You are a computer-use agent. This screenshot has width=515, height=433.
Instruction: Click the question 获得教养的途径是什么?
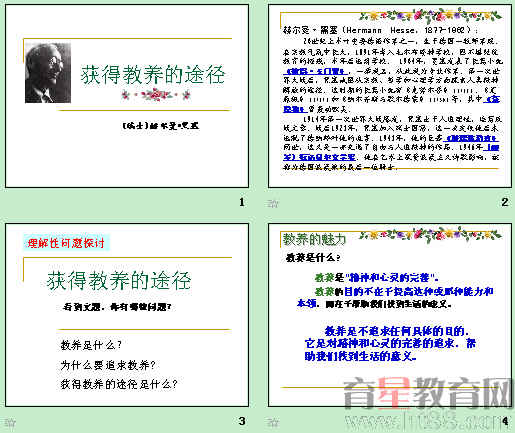point(119,384)
